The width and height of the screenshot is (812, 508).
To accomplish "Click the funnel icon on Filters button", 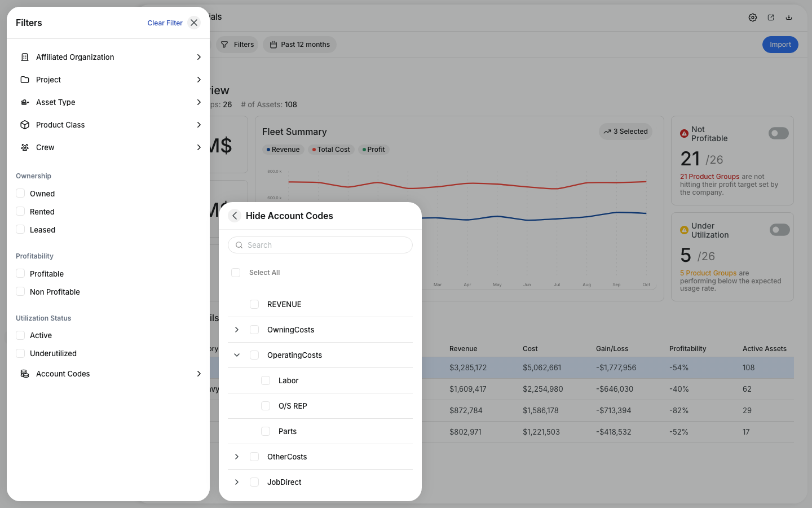I will click(224, 45).
